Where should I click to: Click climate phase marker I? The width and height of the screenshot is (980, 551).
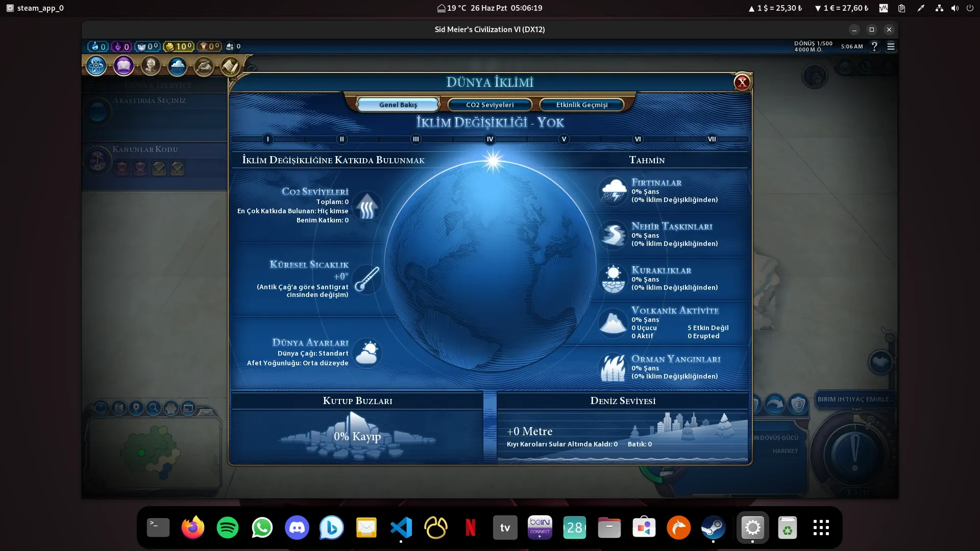click(268, 139)
